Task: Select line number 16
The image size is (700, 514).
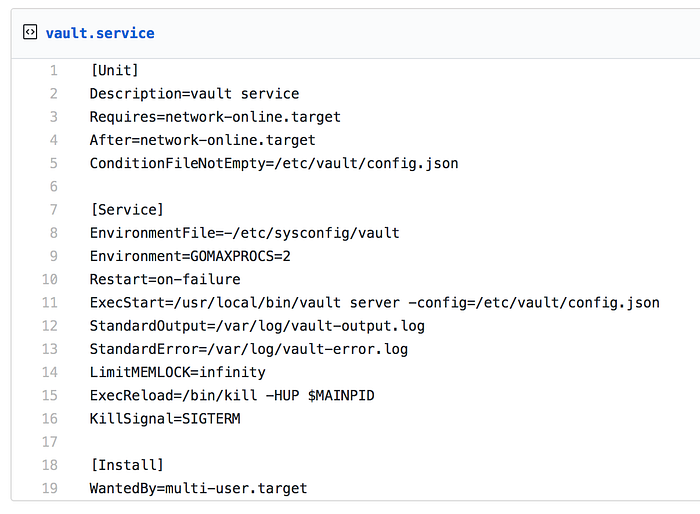Action: (x=50, y=419)
